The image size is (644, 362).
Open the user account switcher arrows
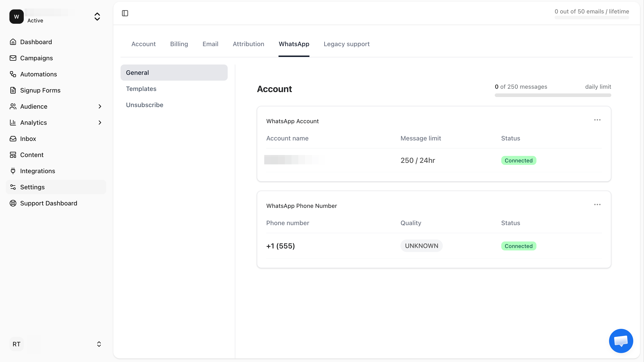coord(99,344)
